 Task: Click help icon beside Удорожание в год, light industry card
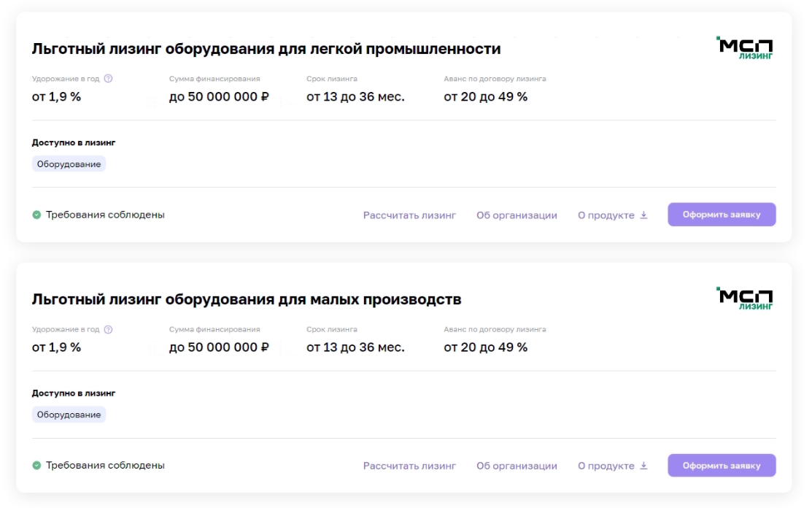click(x=109, y=79)
